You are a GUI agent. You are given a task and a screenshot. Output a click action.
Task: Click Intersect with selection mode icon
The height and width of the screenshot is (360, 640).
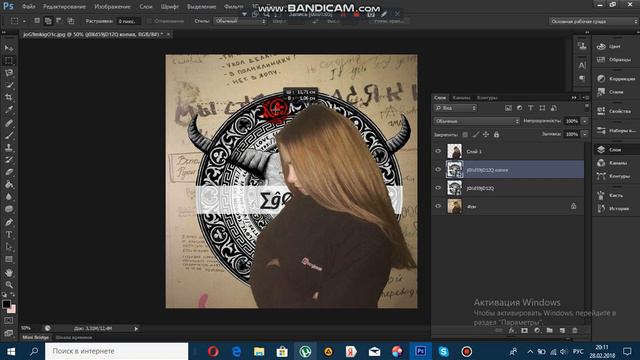(x=71, y=20)
